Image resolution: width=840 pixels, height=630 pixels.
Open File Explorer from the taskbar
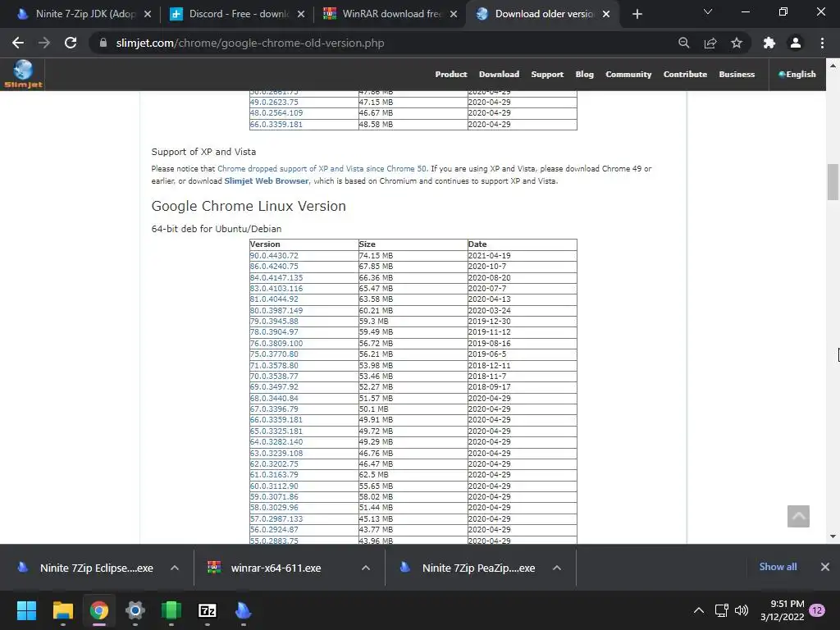(62, 610)
